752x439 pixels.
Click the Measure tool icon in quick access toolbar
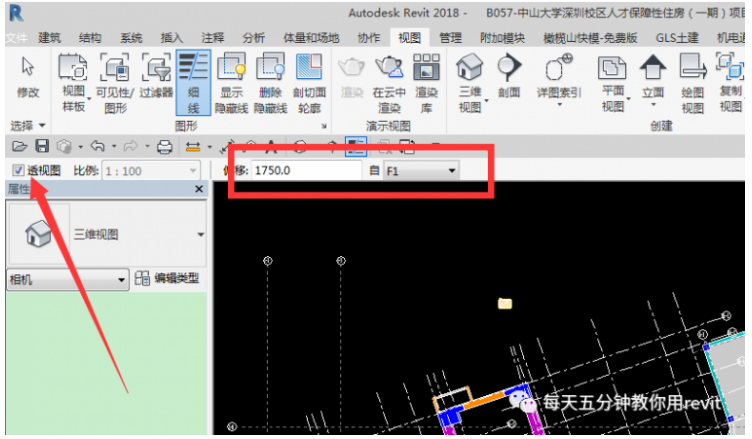click(193, 147)
